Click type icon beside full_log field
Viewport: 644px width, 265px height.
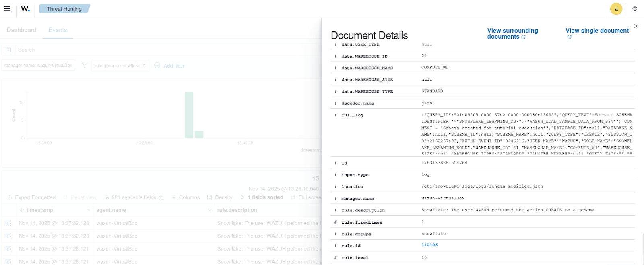pos(335,115)
